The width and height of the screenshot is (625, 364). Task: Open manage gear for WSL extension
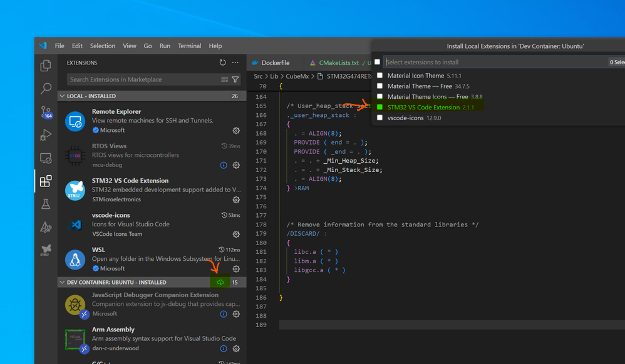(236, 269)
